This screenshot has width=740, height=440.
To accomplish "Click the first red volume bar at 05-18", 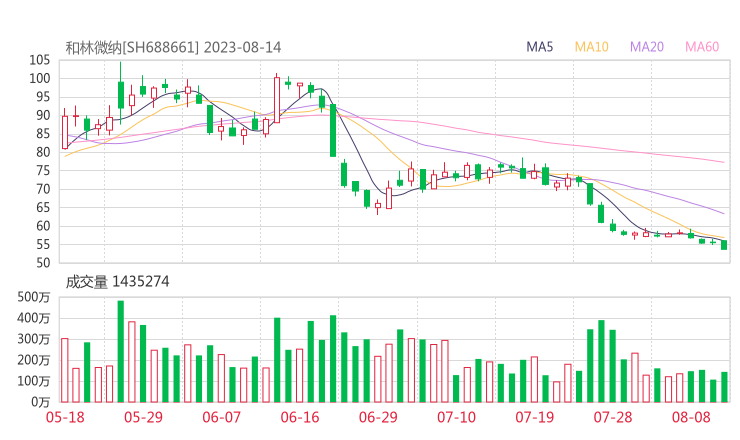I will pyautogui.click(x=65, y=370).
